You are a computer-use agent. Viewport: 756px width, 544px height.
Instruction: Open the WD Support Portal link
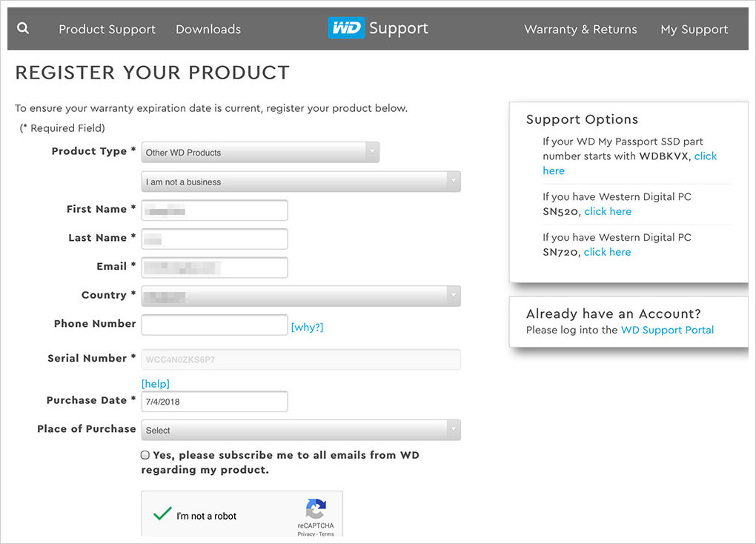tap(667, 330)
